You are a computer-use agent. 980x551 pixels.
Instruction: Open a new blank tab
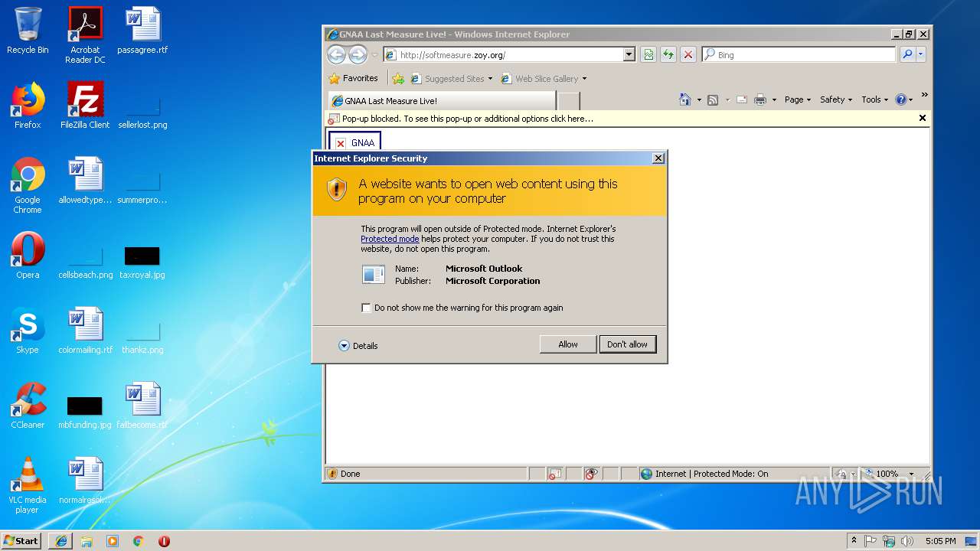569,101
